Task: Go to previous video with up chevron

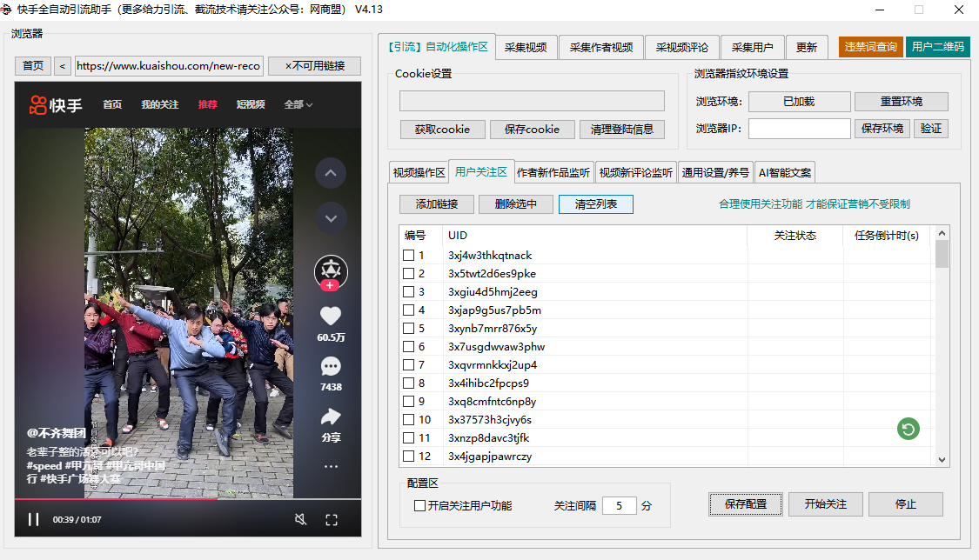Action: 331,173
